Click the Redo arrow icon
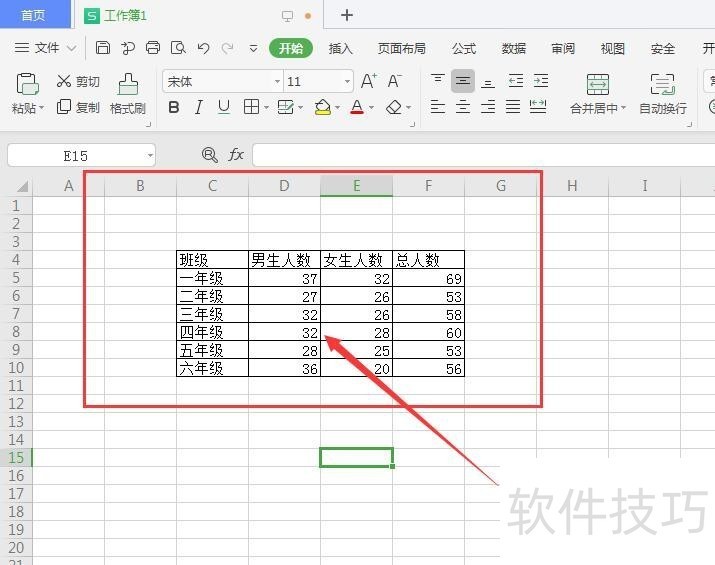This screenshot has width=715, height=565. (228, 48)
